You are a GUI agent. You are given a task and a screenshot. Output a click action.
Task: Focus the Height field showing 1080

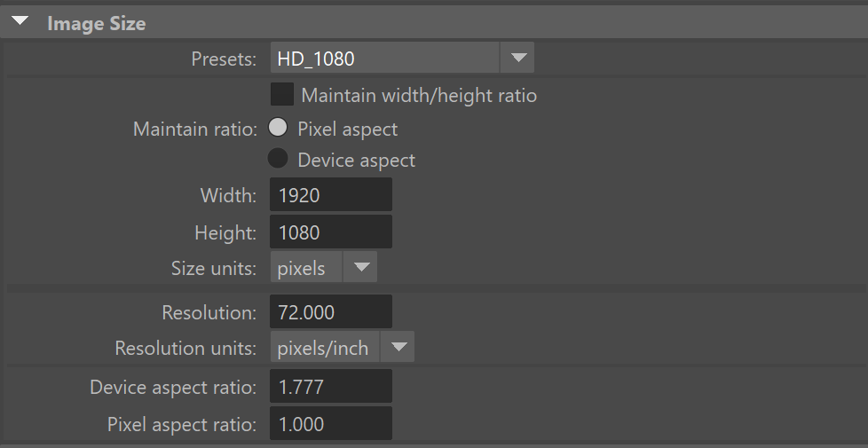click(x=331, y=232)
